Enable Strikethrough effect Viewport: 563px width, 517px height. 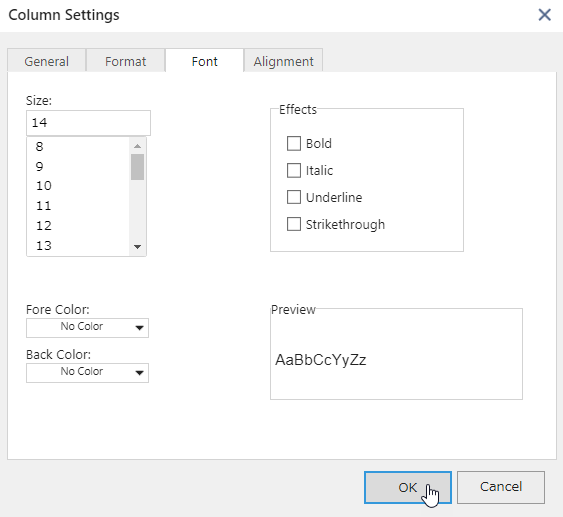294,224
